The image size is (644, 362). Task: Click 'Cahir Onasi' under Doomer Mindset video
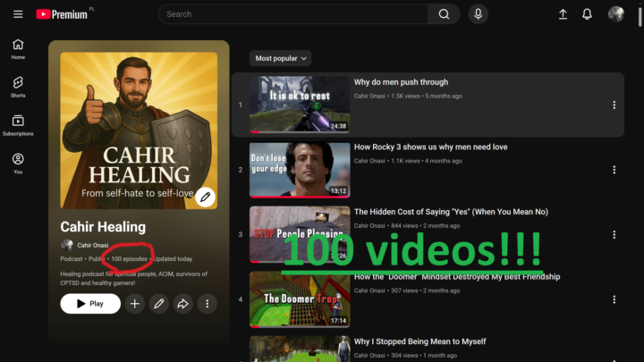pyautogui.click(x=369, y=290)
